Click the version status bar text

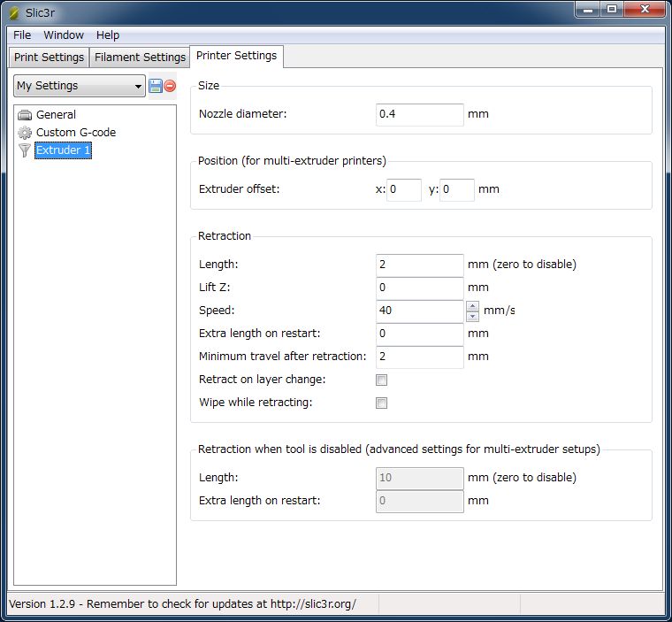(182, 604)
